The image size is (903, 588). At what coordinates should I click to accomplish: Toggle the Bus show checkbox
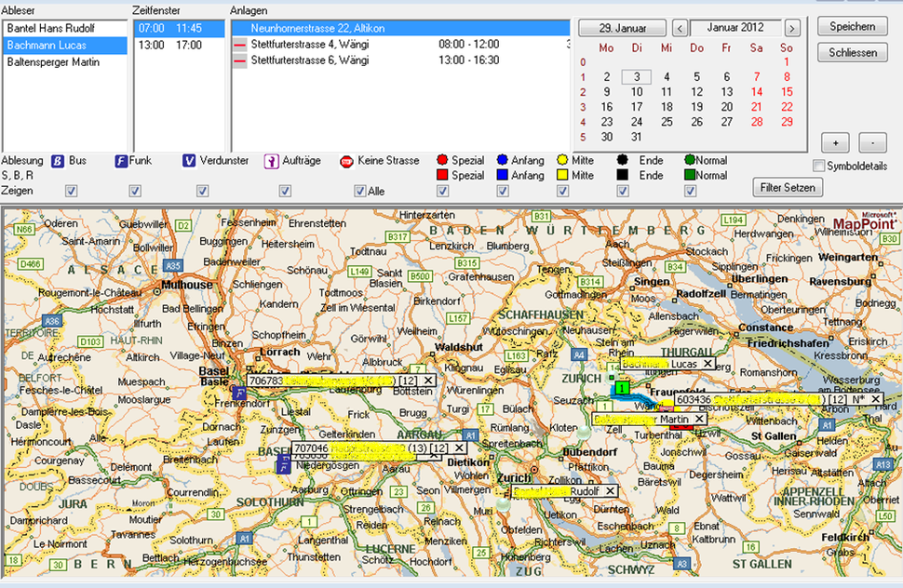pyautogui.click(x=72, y=191)
